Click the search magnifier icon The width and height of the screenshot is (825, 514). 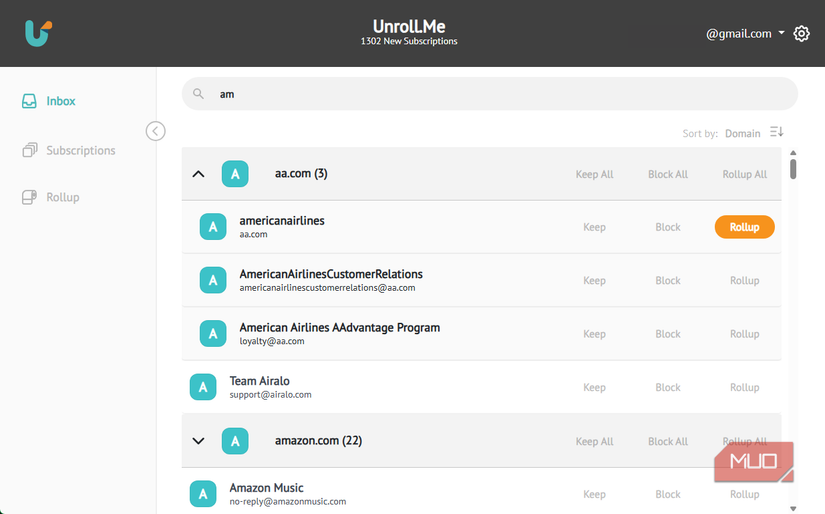point(198,94)
